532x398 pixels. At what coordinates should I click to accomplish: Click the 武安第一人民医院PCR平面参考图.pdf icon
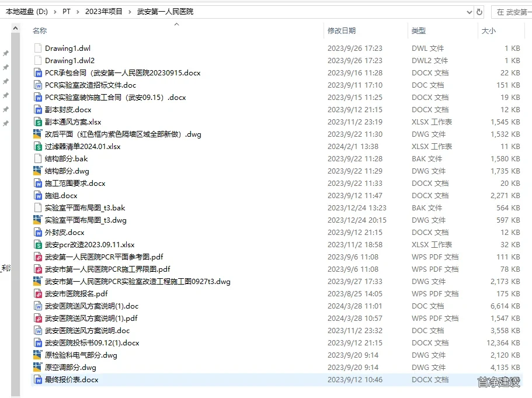38,257
